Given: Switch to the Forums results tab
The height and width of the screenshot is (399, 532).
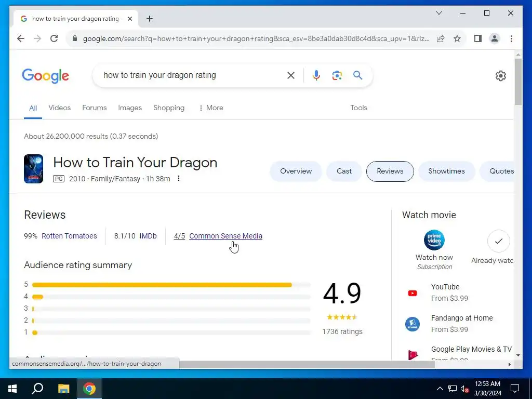Looking at the screenshot, I should click(95, 108).
